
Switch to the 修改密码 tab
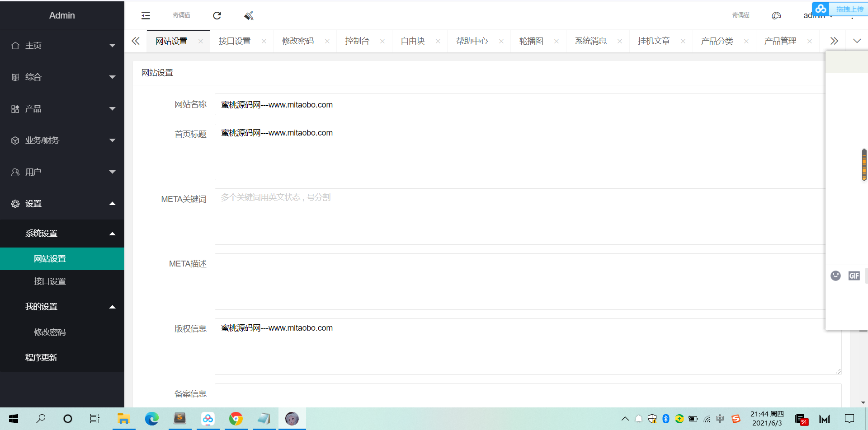tap(298, 41)
